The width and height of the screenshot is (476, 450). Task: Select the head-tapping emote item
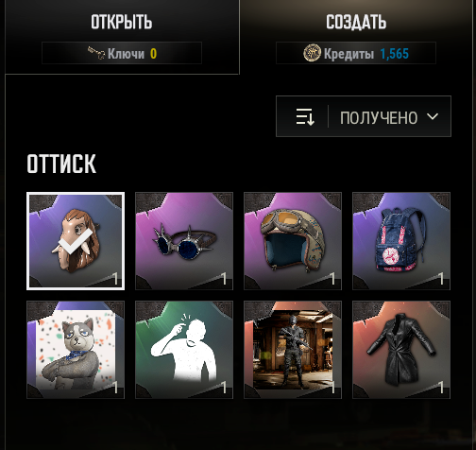tap(184, 350)
